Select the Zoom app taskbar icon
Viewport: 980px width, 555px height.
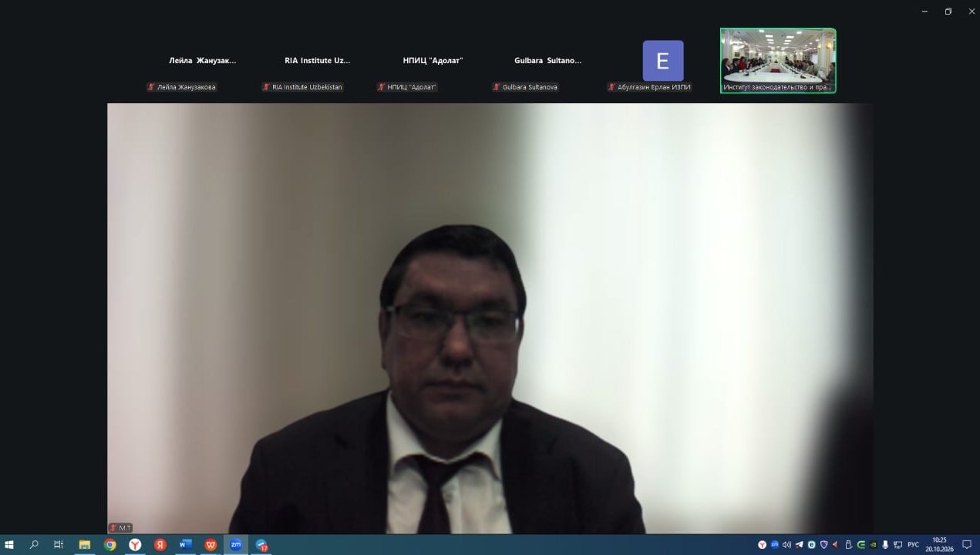(x=236, y=544)
